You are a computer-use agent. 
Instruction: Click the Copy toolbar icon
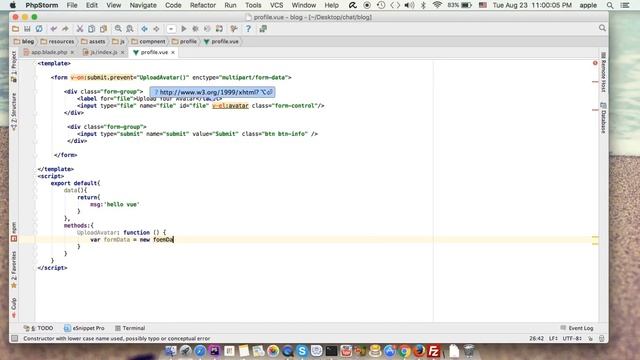pyautogui.click(x=91, y=29)
